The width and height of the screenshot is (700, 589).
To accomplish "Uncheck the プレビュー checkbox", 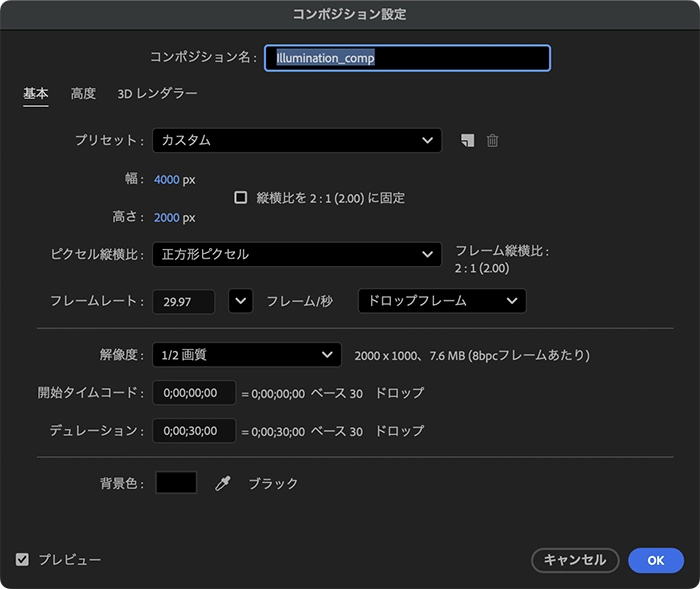I will (x=22, y=560).
